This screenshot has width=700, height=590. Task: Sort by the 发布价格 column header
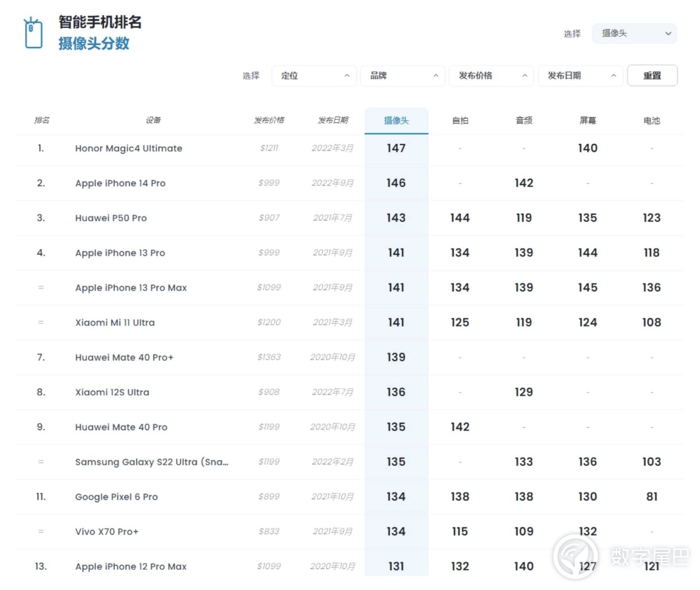(269, 120)
